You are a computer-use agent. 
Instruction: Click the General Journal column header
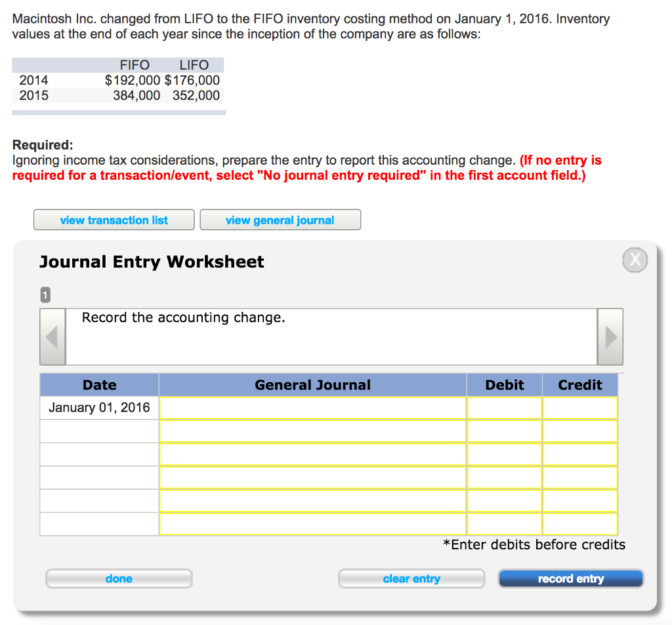(x=312, y=385)
